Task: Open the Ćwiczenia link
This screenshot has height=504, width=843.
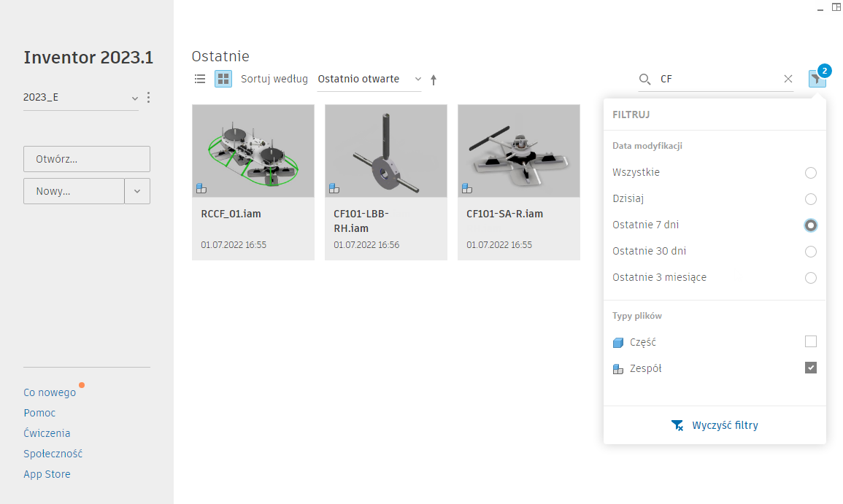Action: pyautogui.click(x=47, y=433)
